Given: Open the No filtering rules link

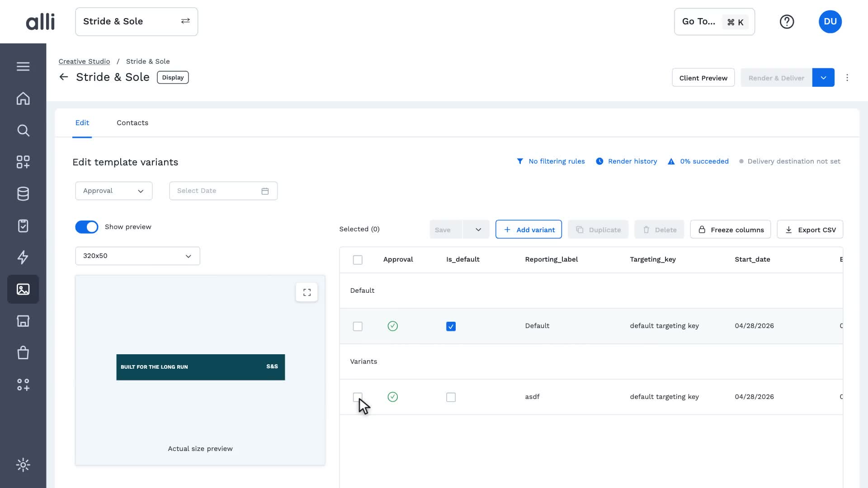Looking at the screenshot, I should [x=551, y=161].
